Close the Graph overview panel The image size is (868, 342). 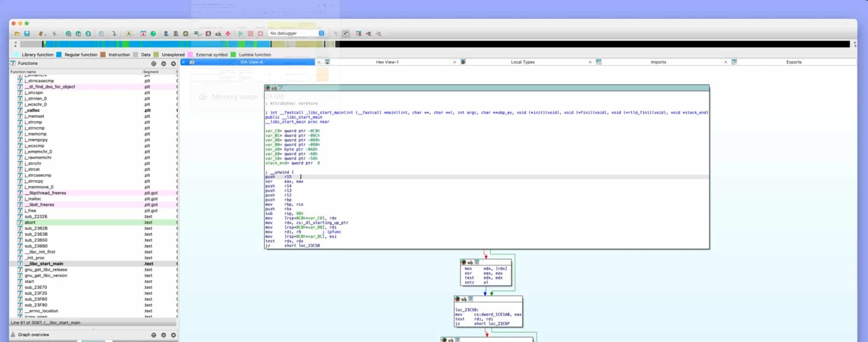click(x=173, y=335)
